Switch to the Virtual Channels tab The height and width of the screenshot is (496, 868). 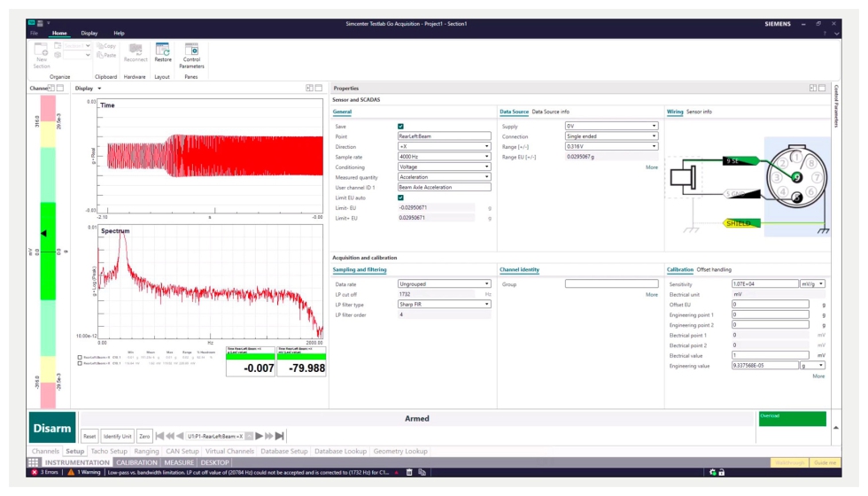(x=229, y=451)
